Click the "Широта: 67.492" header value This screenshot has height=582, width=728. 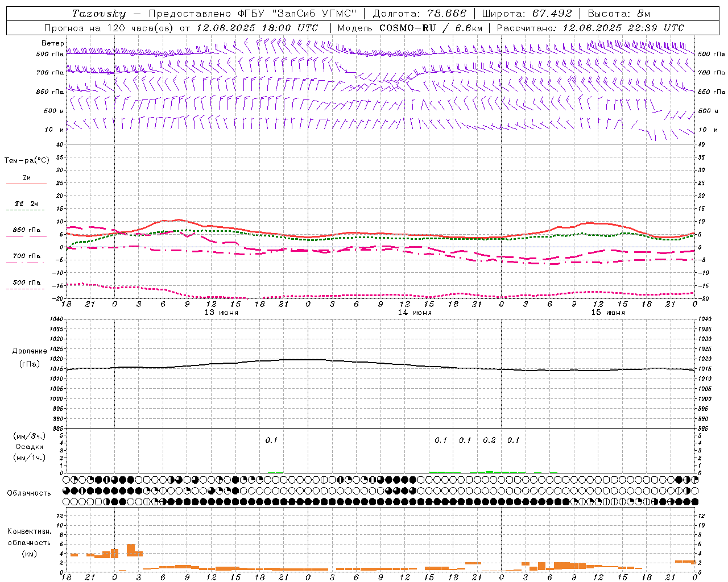(x=527, y=14)
